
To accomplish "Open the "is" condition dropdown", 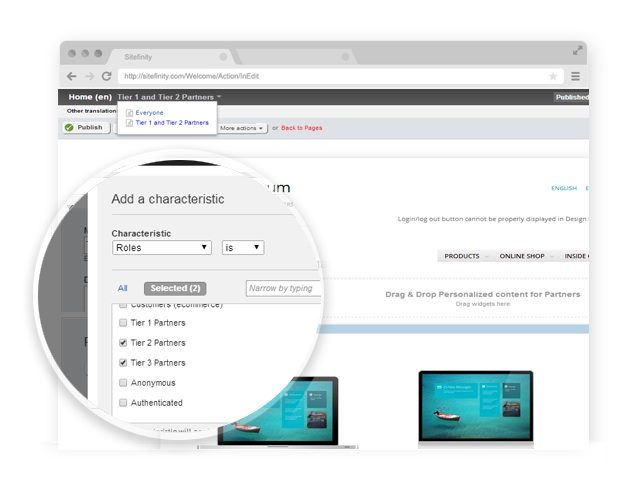I will (x=242, y=247).
